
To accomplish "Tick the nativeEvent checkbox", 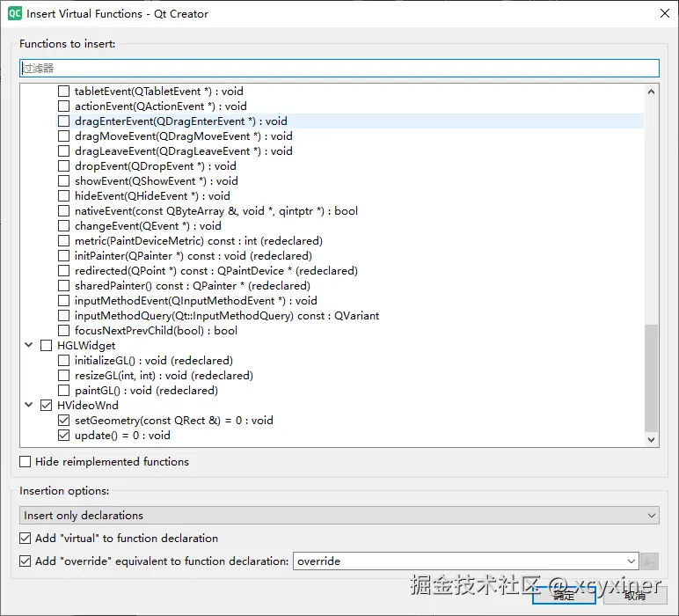I will (x=63, y=211).
